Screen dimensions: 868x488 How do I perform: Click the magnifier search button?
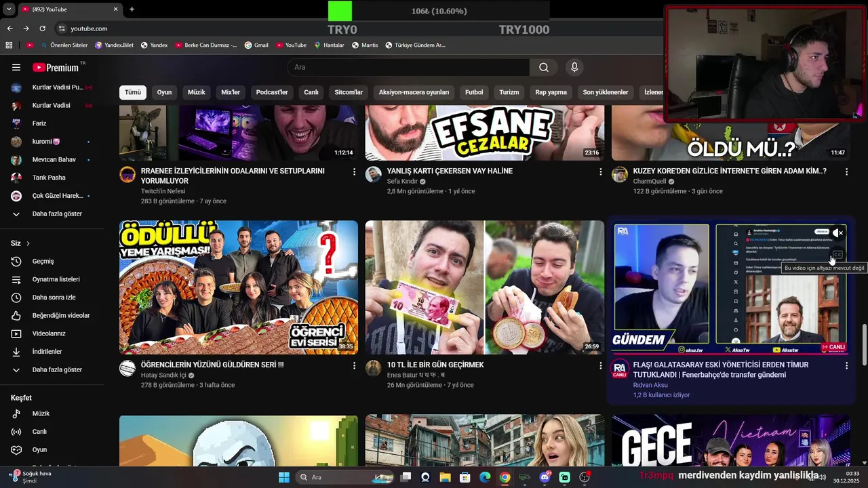[x=544, y=67]
